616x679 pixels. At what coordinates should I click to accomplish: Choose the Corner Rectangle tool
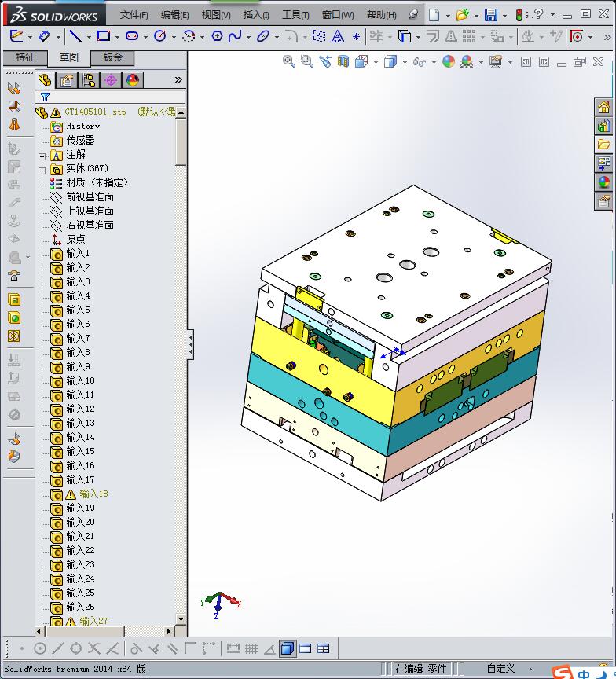click(104, 36)
